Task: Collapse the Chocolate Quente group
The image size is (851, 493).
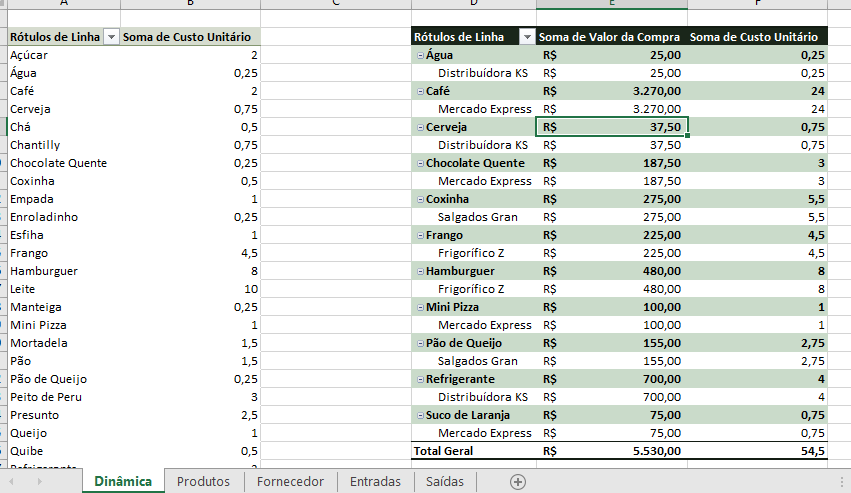Action: click(420, 163)
